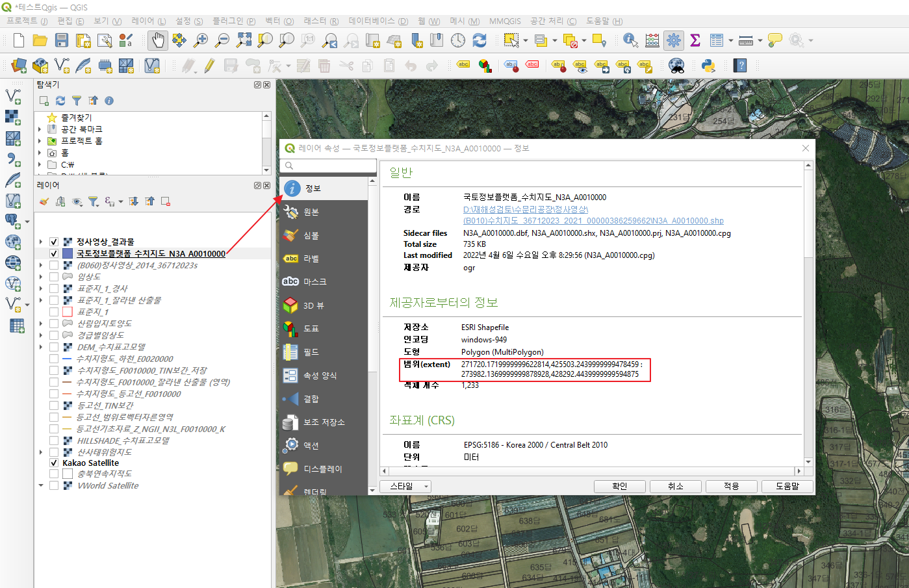Open the Processing Toolbox gear icon

pos(674,40)
